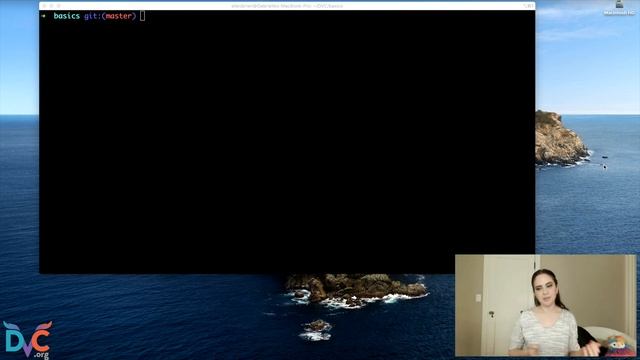
Task: Click the terminal prompt cursor after master
Action: click(x=142, y=16)
